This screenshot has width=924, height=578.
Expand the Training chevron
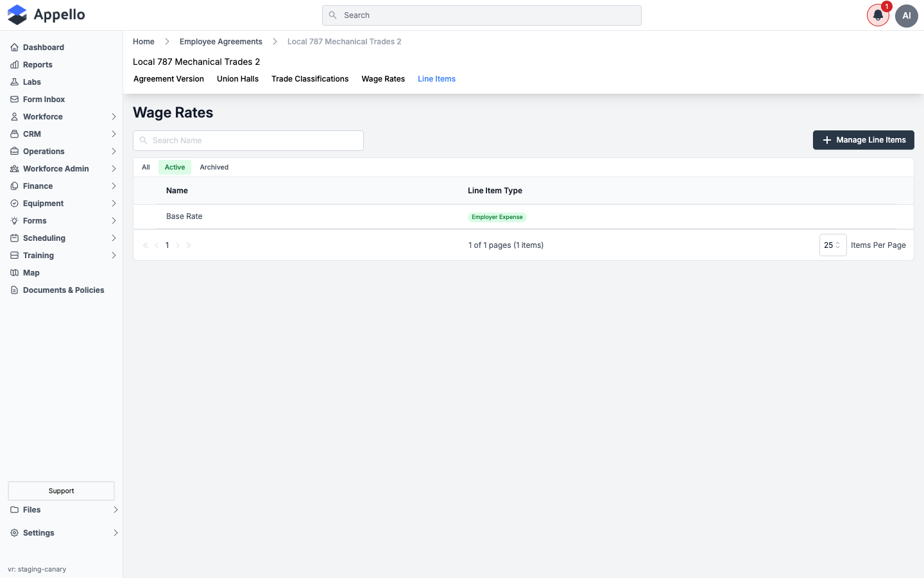pyautogui.click(x=114, y=256)
